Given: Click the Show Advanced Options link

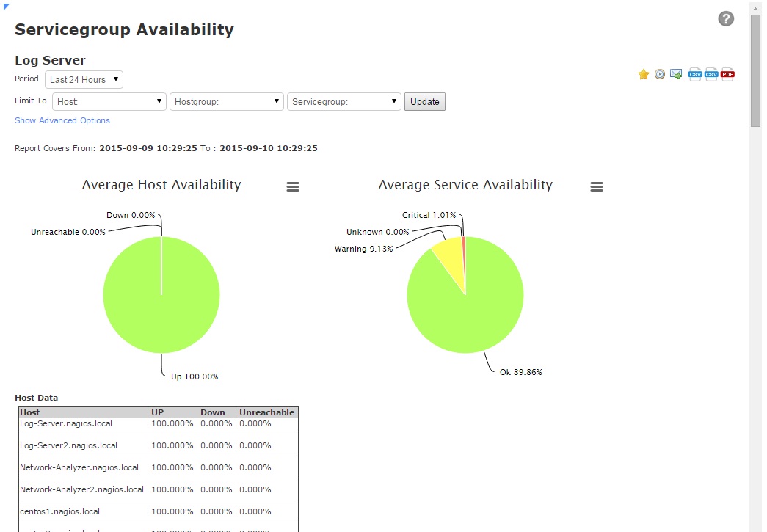Looking at the screenshot, I should pos(62,120).
